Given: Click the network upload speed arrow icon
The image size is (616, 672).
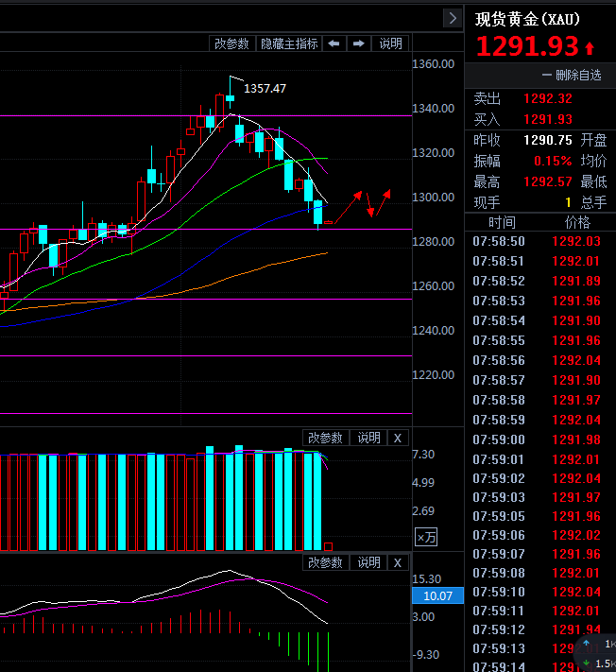Looking at the screenshot, I should click(x=587, y=644).
